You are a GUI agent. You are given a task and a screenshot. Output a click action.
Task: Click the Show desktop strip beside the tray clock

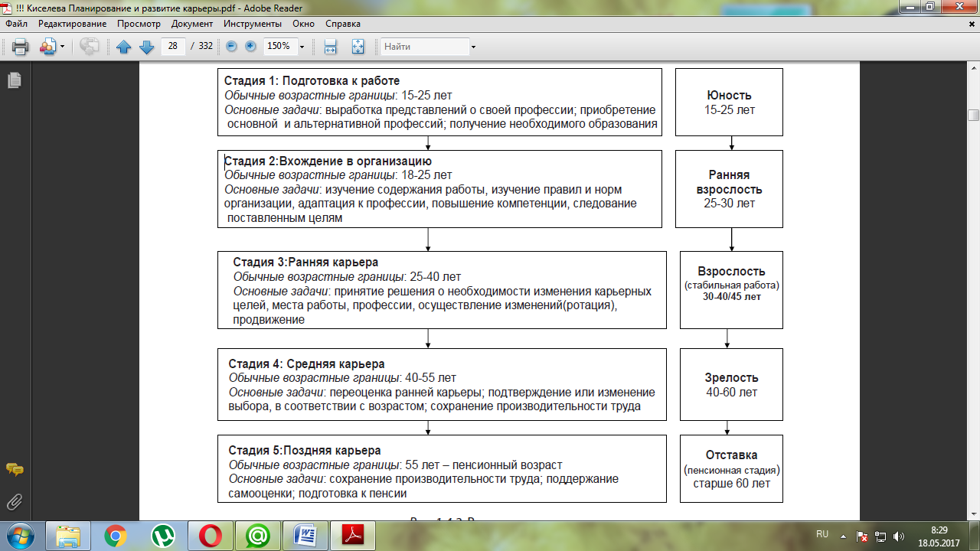pos(974,536)
